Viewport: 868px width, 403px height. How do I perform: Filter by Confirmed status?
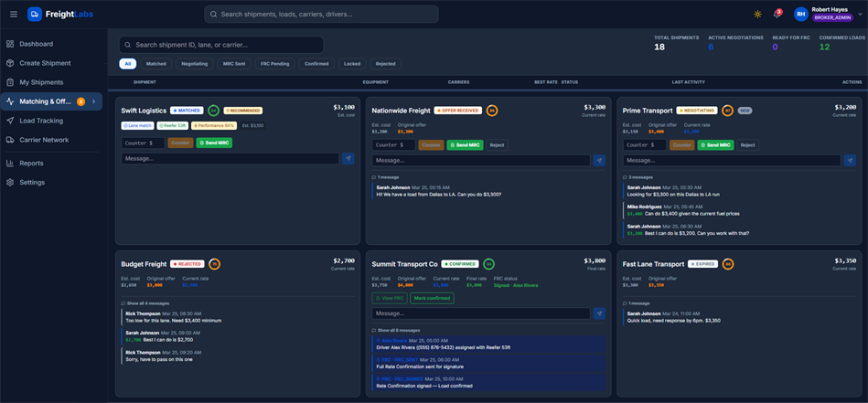(317, 64)
